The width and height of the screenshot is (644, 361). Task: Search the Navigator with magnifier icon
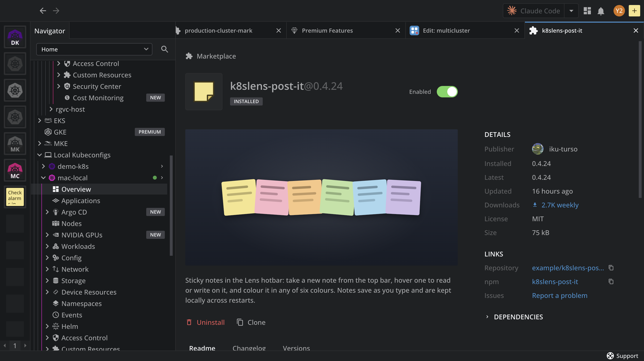click(165, 49)
